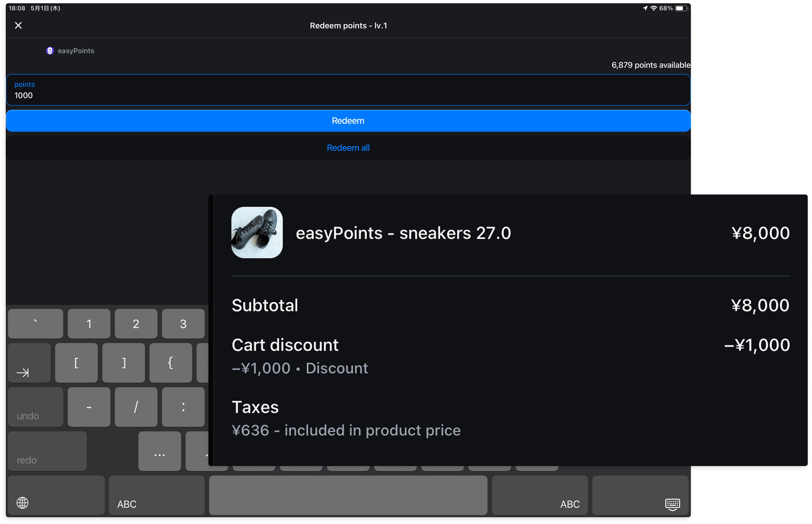Image resolution: width=812 pixels, height=524 pixels.
Task: Tap the tab arrow key
Action: pos(29,363)
